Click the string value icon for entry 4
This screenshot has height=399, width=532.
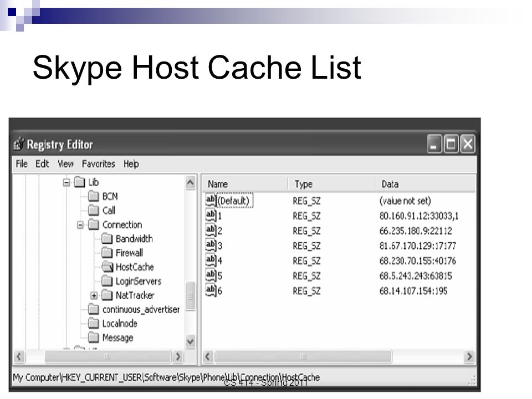pyautogui.click(x=211, y=260)
